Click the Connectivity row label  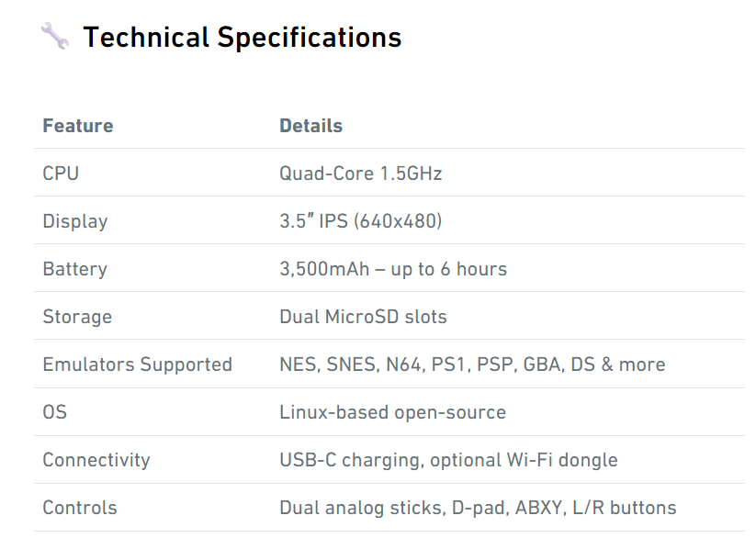coord(96,460)
